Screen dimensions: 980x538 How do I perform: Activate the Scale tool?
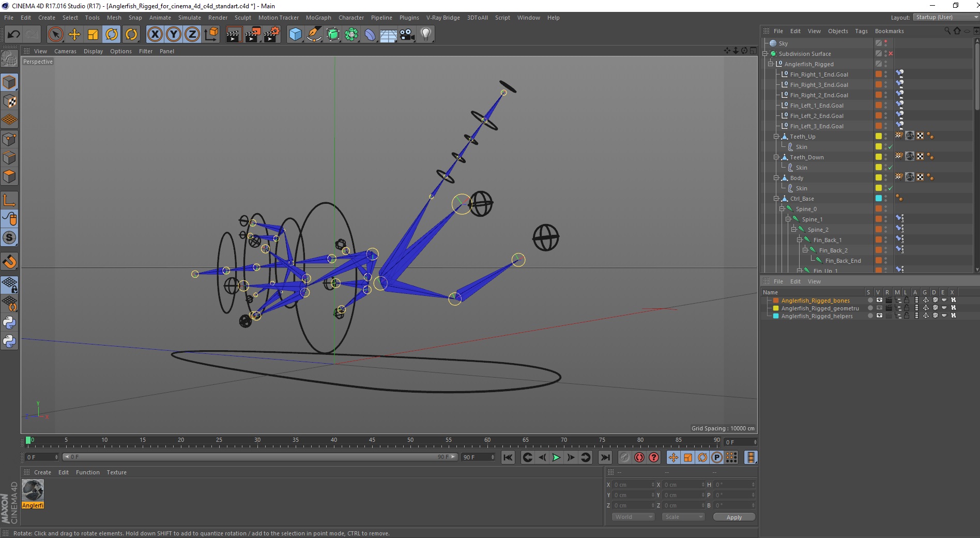(93, 35)
